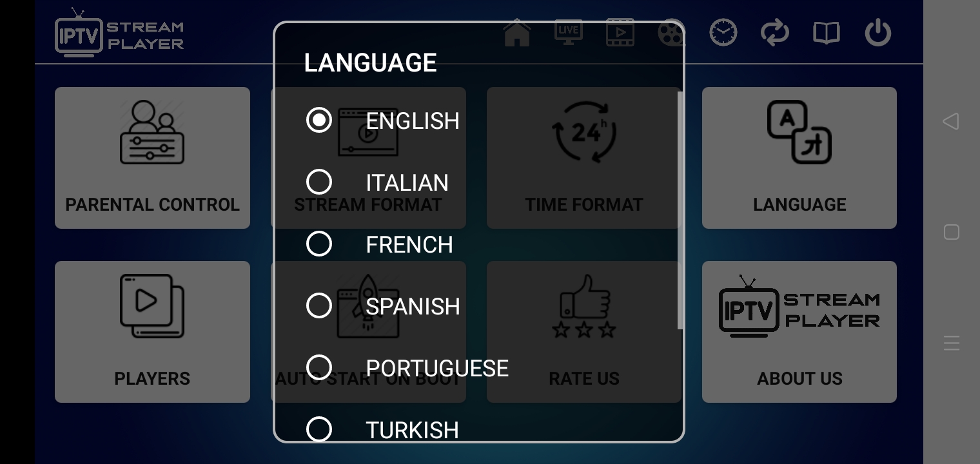Tap Android recent apps menu button
Viewport: 980px width, 464px height.
pyautogui.click(x=951, y=343)
